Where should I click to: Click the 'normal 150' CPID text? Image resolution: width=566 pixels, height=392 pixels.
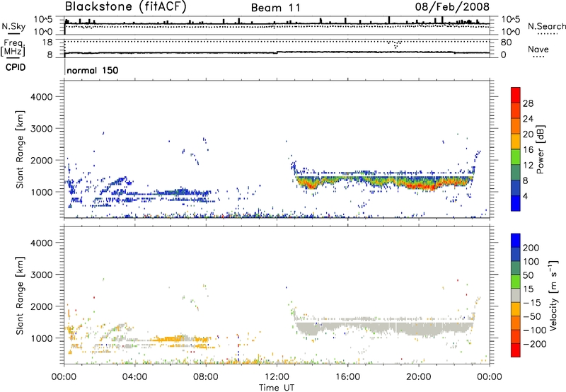coord(93,70)
